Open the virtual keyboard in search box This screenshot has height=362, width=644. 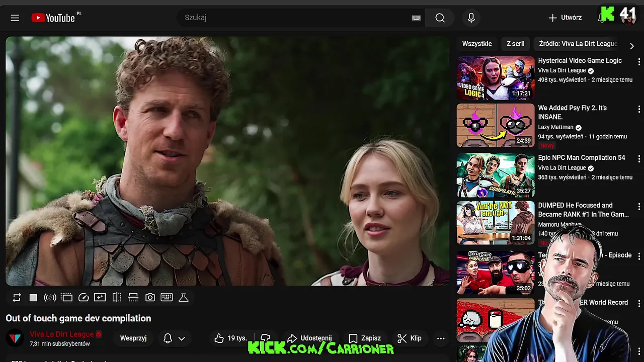click(416, 18)
